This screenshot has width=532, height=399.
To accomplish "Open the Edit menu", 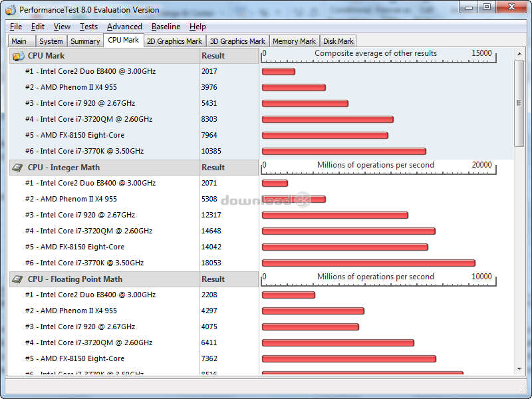I will coord(38,27).
